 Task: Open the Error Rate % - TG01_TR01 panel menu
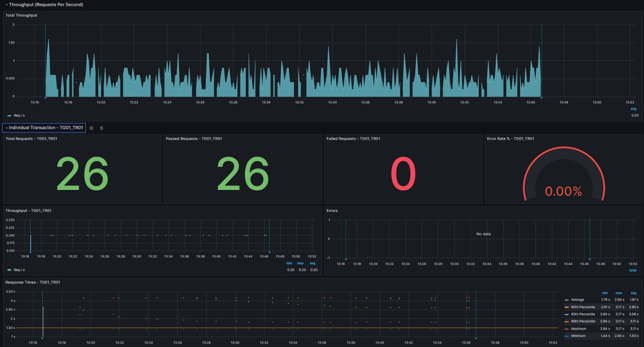pyautogui.click(x=510, y=138)
